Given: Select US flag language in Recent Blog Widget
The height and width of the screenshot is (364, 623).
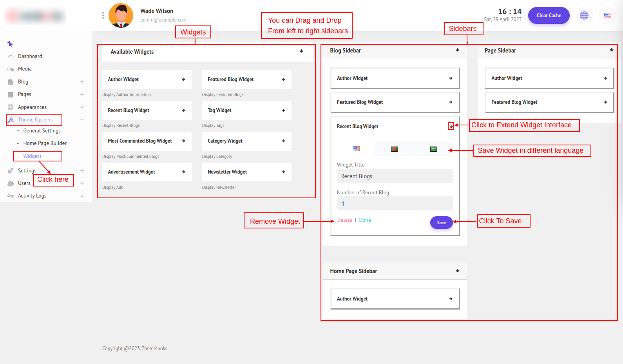Looking at the screenshot, I should pos(356,149).
